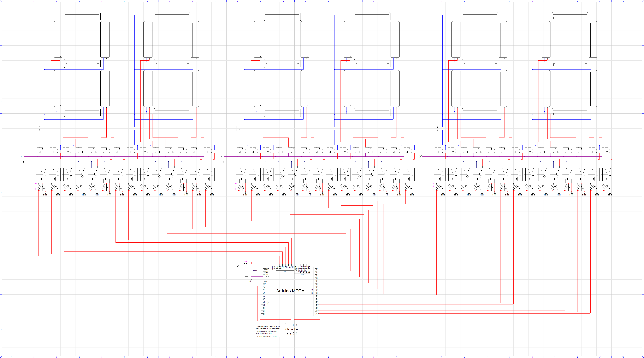This screenshot has height=358, width=644.
Task: Select the Arduino MEGA title label
Action: (290, 291)
